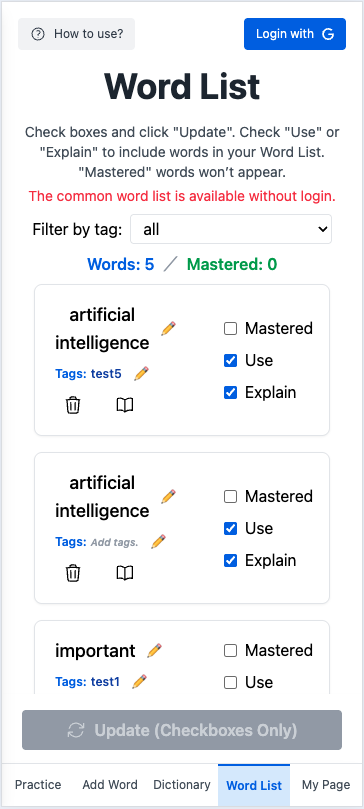Click 'Update (Checkboxes Only)' button
The height and width of the screenshot is (809, 364).
(182, 730)
